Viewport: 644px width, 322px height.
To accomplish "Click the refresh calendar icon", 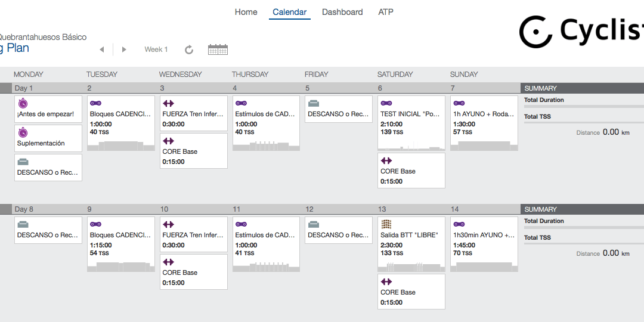I will (x=189, y=49).
